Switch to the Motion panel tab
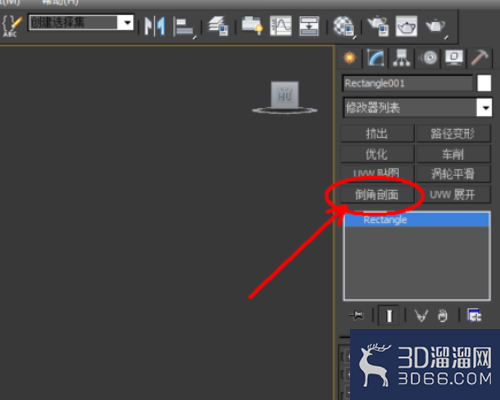500x400 pixels. tap(429, 58)
